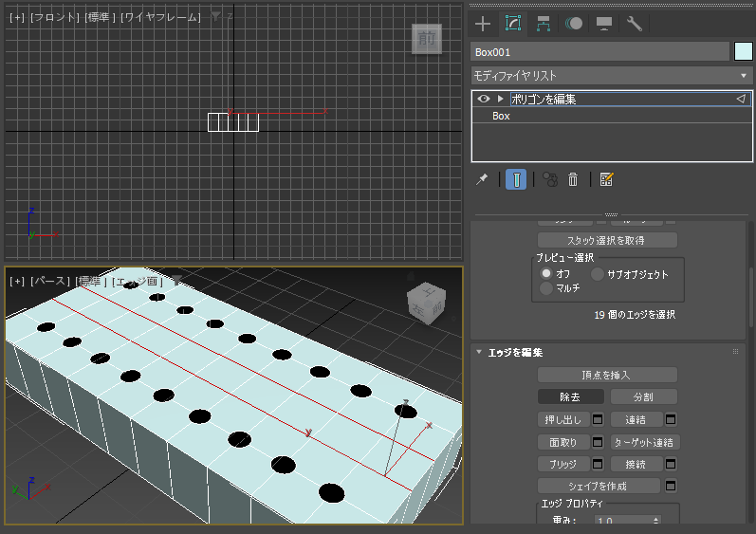This screenshot has width=756, height=534.
Task: Remove modifier with trash icon
Action: [573, 180]
